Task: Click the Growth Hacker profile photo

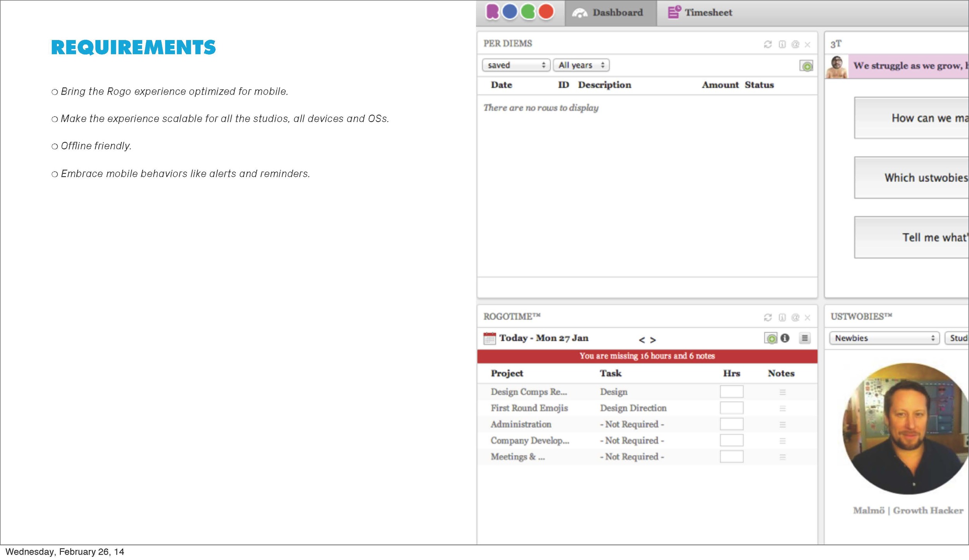Action: tap(906, 428)
